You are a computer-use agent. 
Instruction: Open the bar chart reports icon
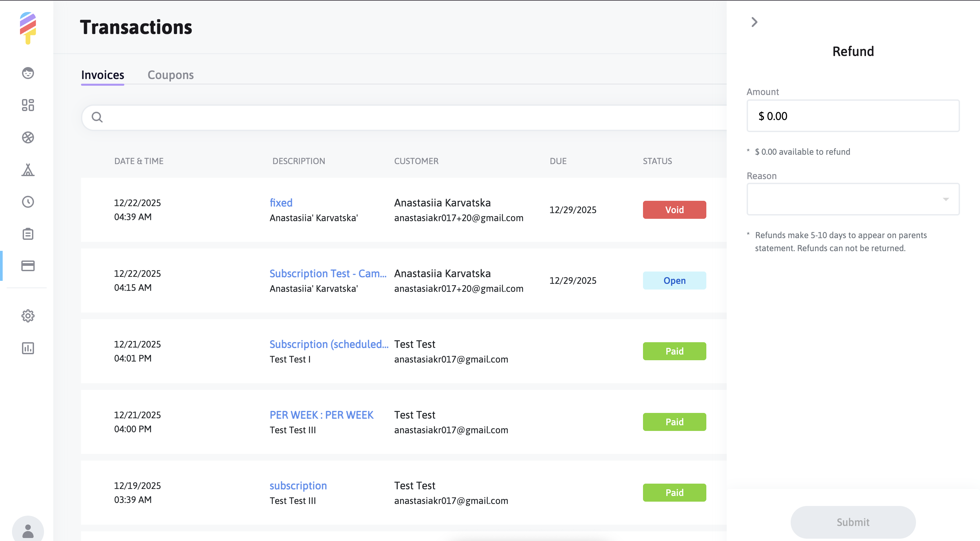[x=28, y=348]
